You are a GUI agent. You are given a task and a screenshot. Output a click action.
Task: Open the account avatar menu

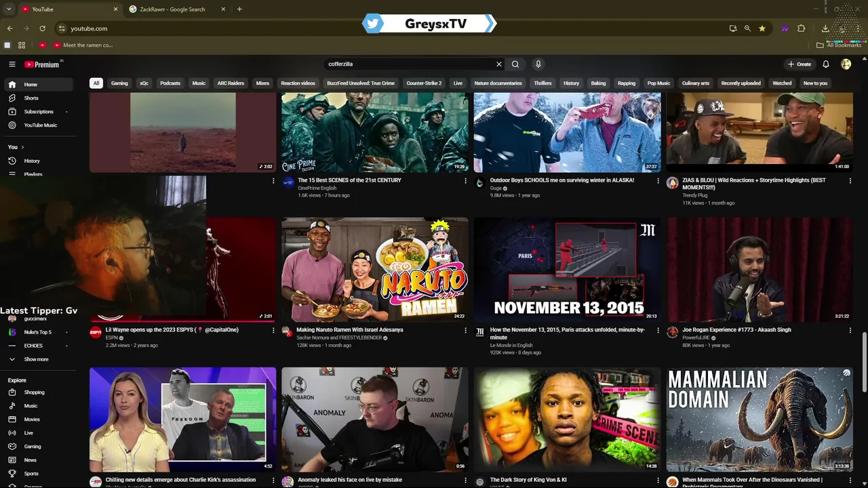coord(846,64)
